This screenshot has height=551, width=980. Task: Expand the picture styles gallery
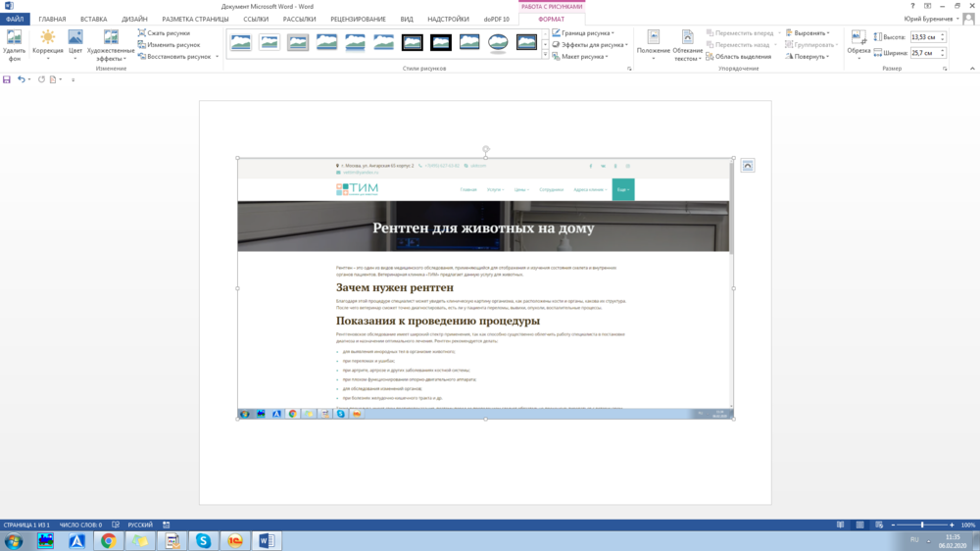[x=545, y=55]
